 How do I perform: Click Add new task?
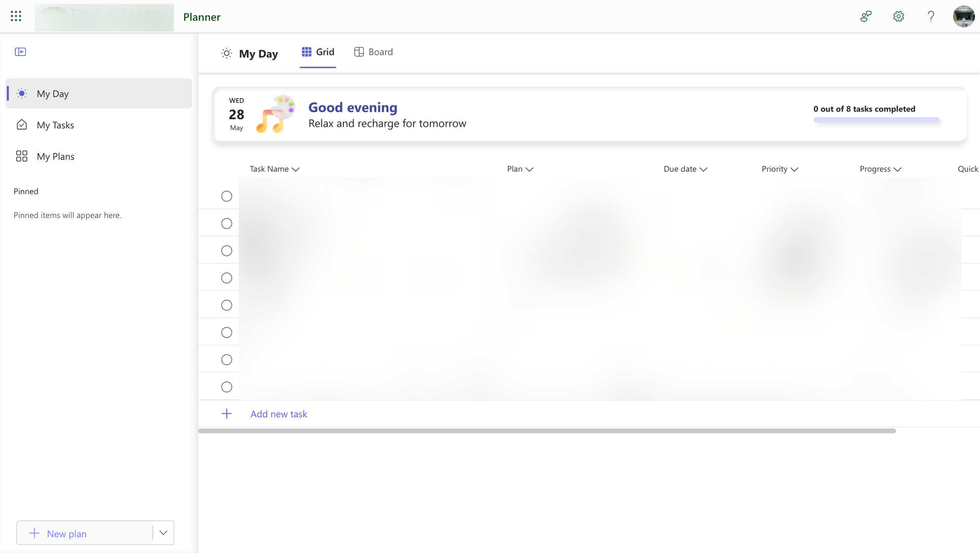pyautogui.click(x=278, y=414)
